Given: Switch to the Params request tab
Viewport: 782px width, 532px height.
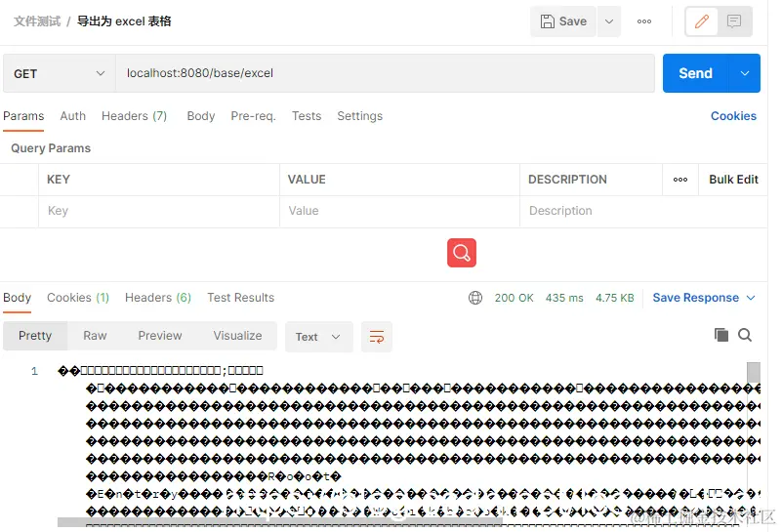Looking at the screenshot, I should (23, 116).
